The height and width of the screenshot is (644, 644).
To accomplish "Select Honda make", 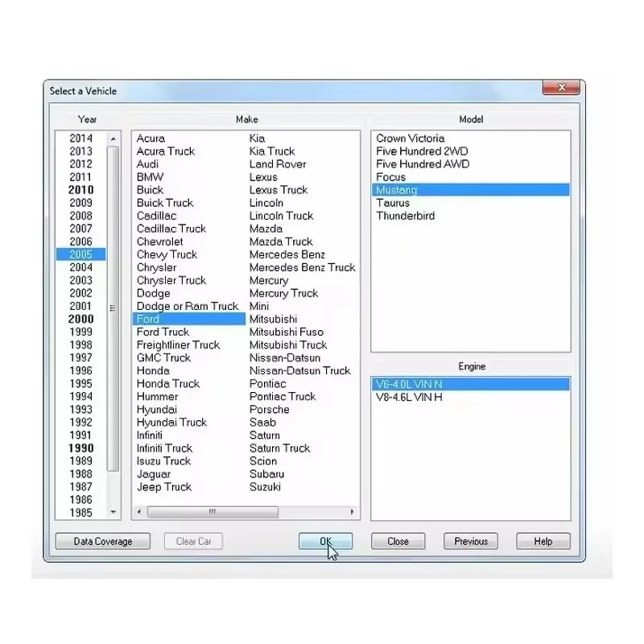I will 153,370.
